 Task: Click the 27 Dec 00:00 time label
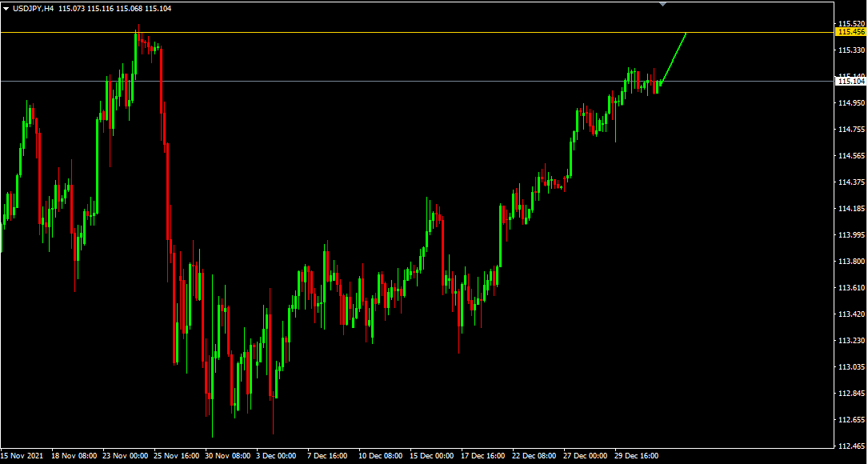click(586, 456)
